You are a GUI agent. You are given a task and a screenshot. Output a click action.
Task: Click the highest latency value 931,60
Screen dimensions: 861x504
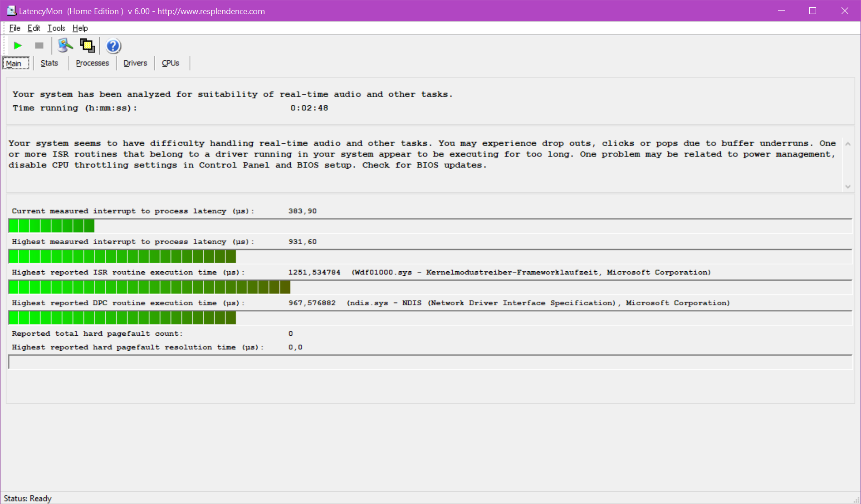coord(303,242)
